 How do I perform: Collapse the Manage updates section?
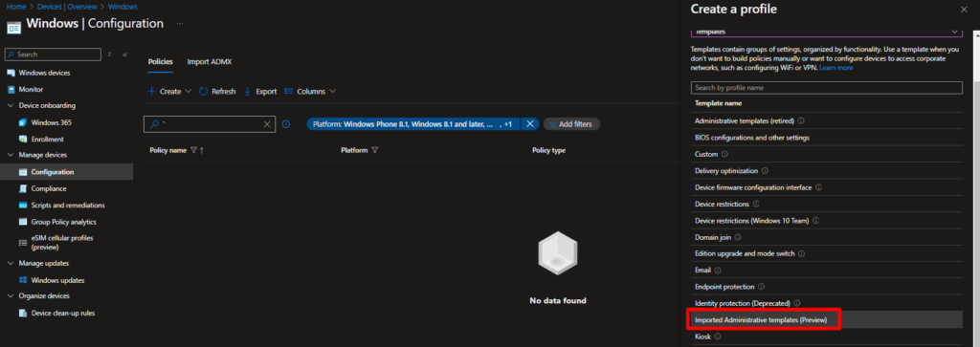click(11, 264)
